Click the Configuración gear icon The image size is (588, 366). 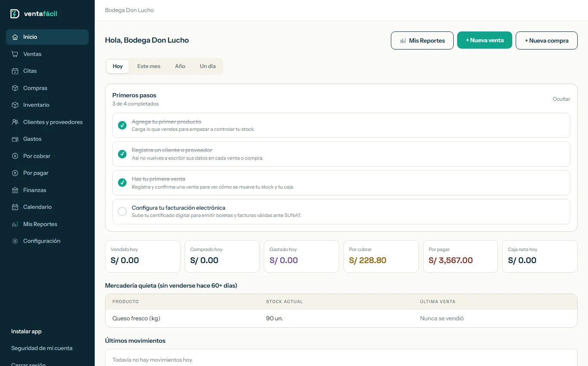[15, 241]
